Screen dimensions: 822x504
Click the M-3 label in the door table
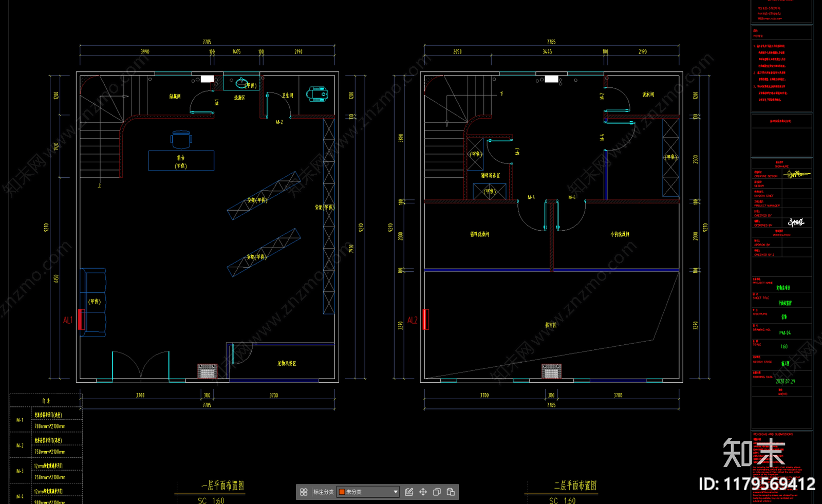tap(20, 471)
